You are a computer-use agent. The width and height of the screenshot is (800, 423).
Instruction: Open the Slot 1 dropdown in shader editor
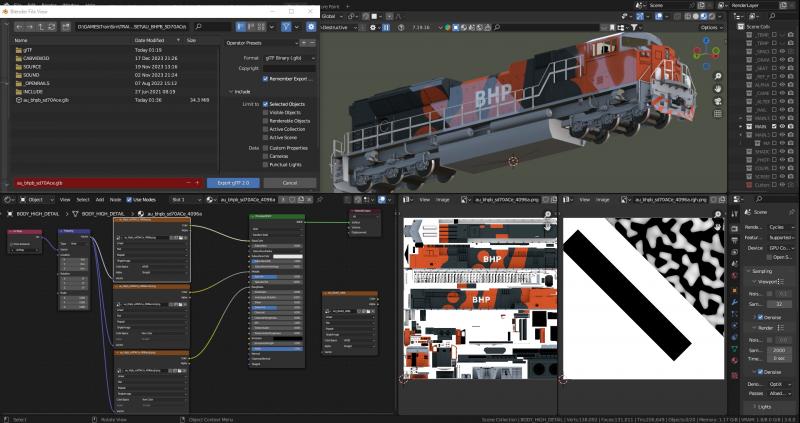[186, 200]
